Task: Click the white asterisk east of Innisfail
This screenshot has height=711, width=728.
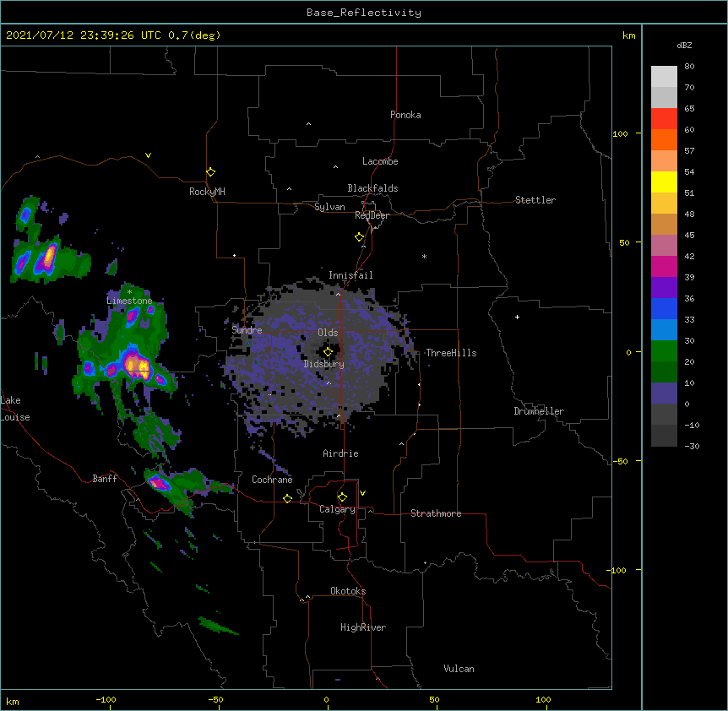Action: coord(424,256)
